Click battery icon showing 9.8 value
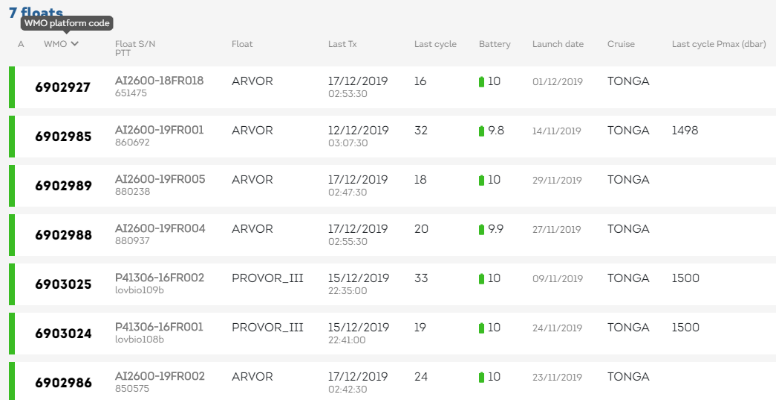 (482, 131)
